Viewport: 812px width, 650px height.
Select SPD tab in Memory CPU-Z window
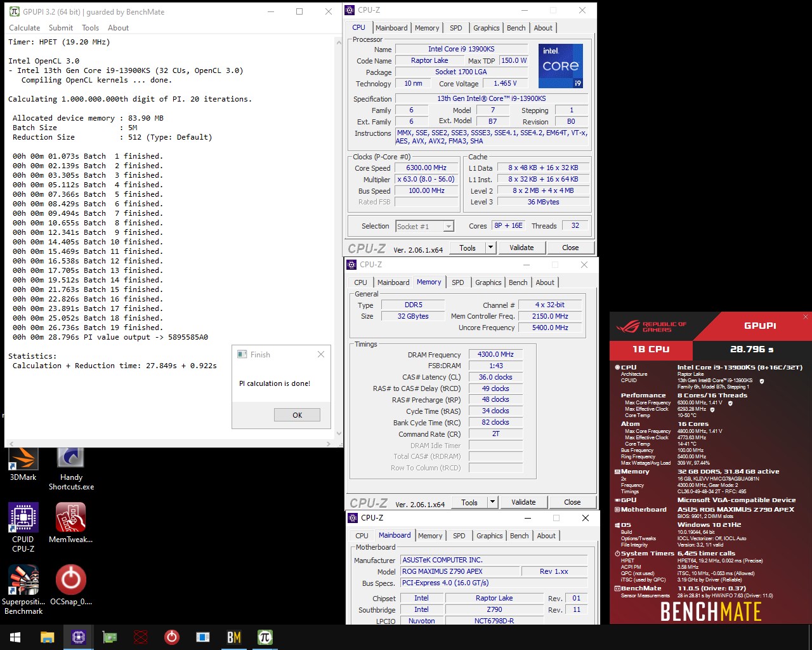tap(458, 282)
